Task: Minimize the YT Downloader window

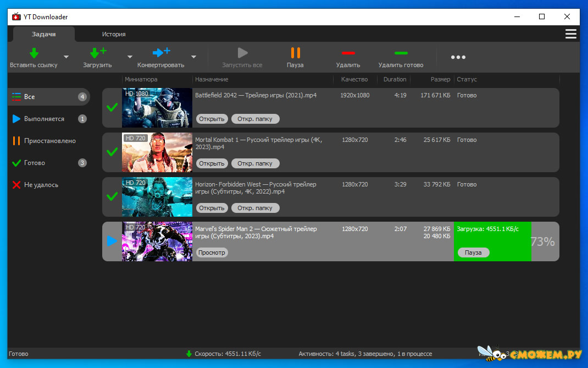Action: coord(517,17)
